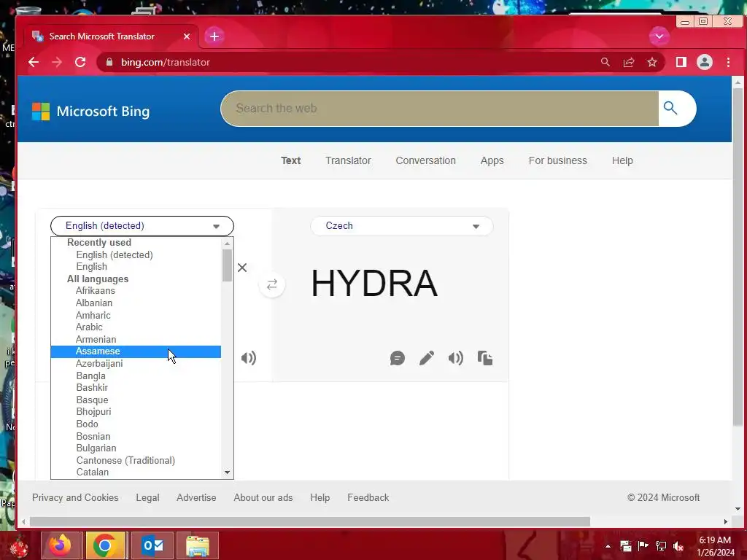Select Cantonese (Traditional) language option
Screen dimensions: 747x560
(x=136, y=461)
